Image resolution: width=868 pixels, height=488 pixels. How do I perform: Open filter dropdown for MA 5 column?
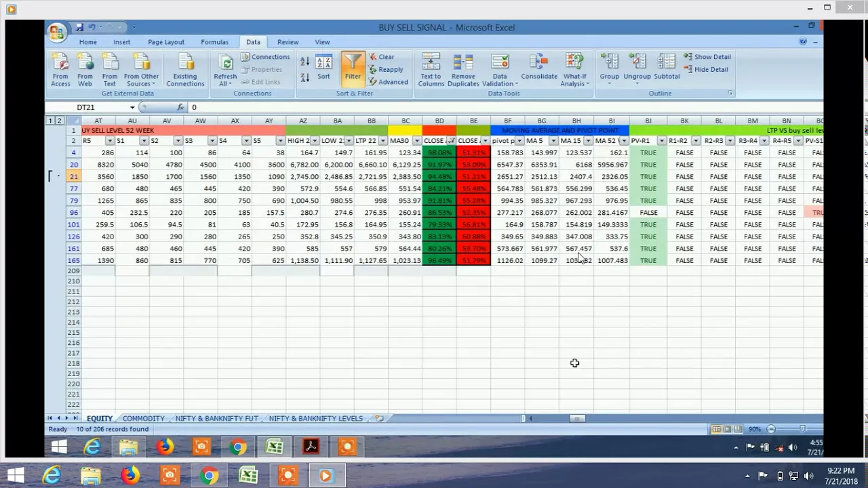click(553, 141)
